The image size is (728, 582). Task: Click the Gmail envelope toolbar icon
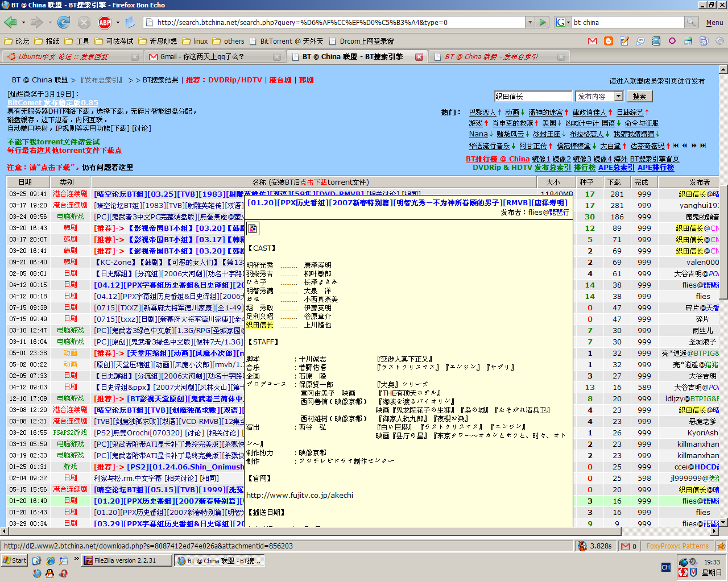(593, 41)
